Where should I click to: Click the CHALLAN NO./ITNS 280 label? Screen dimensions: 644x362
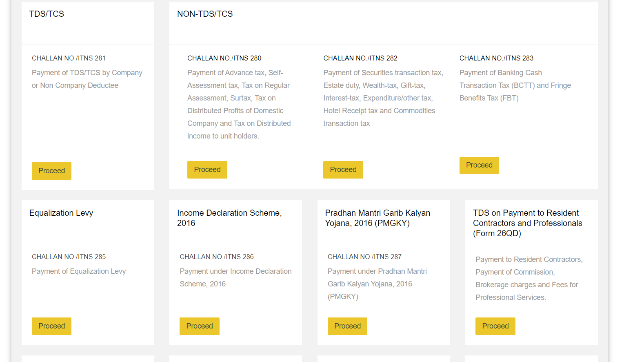(224, 58)
